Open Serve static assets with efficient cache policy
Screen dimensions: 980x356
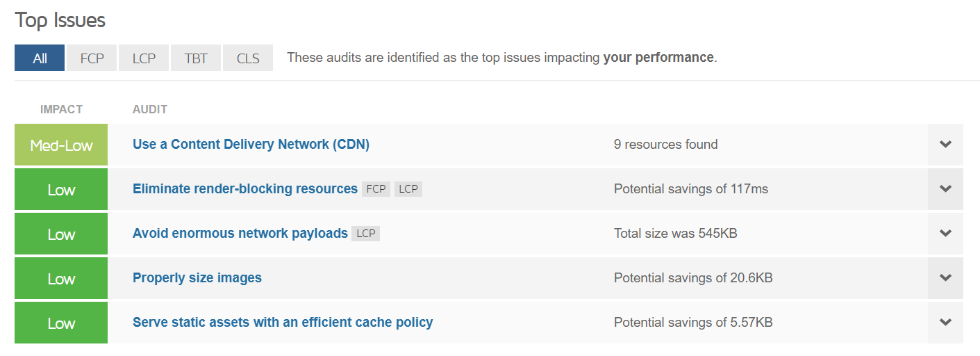283,323
